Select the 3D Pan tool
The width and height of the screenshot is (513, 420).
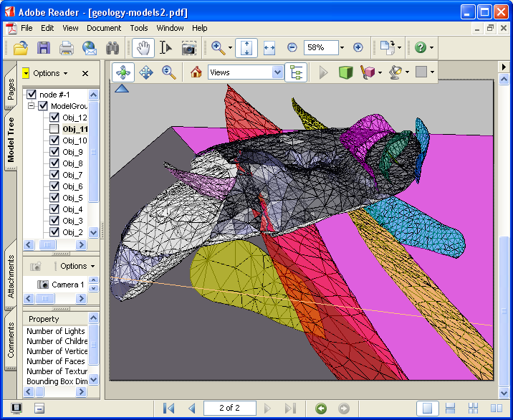[145, 72]
